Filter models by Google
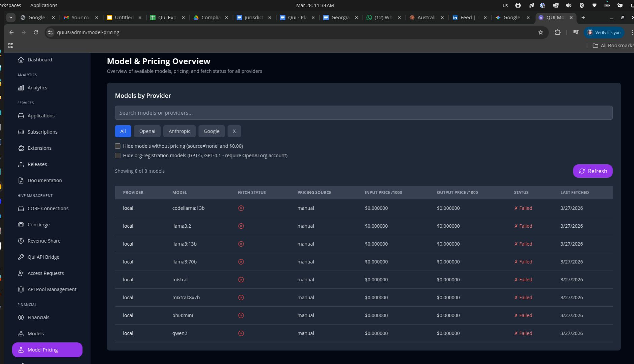Screen dimensions: 634x364 click(212, 131)
